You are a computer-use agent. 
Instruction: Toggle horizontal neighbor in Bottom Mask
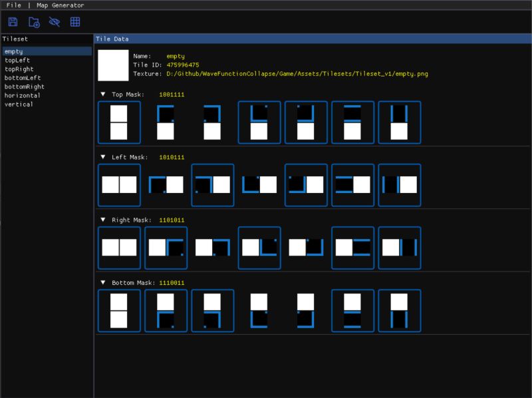click(x=353, y=311)
